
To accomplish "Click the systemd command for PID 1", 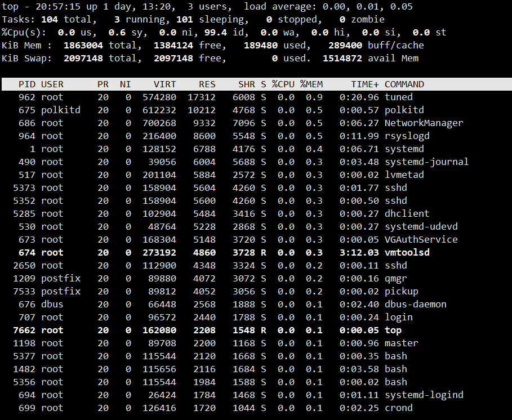I will (x=404, y=149).
